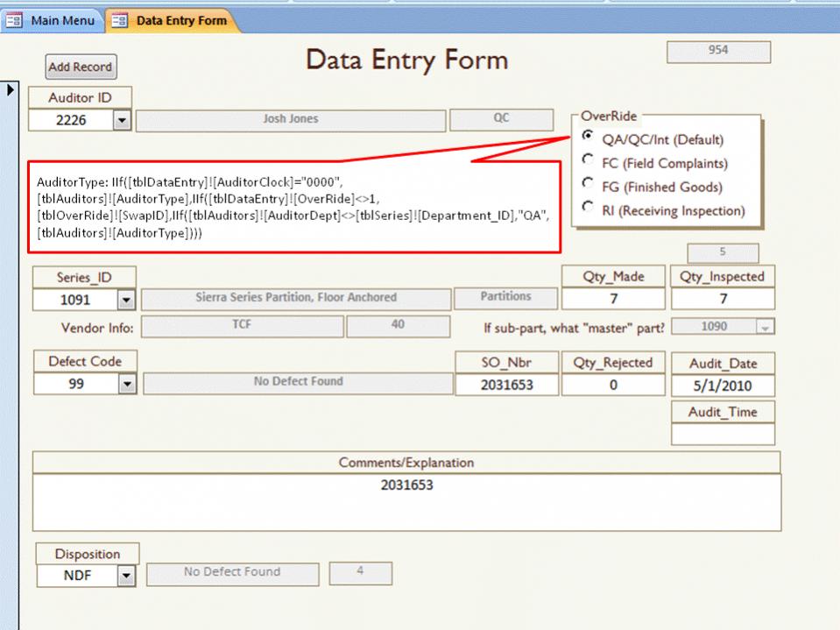840x630 pixels.
Task: Click the empty Audit_Time field
Action: [x=723, y=434]
